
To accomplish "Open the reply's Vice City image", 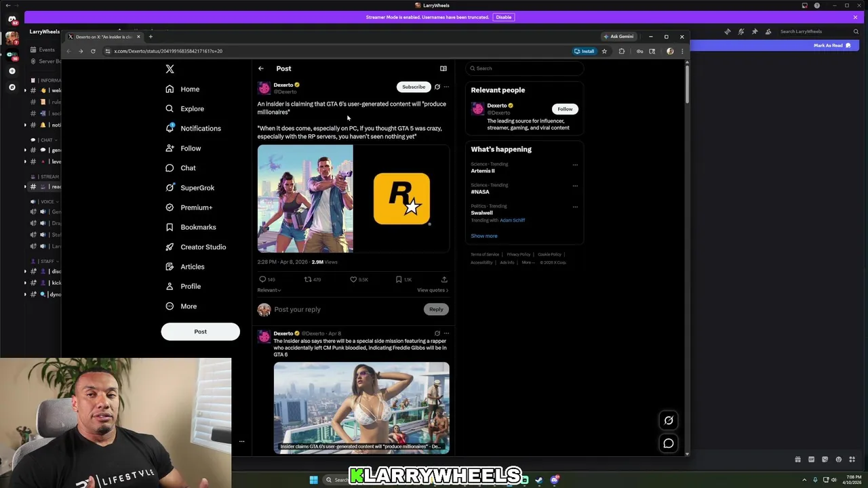I will (x=361, y=407).
